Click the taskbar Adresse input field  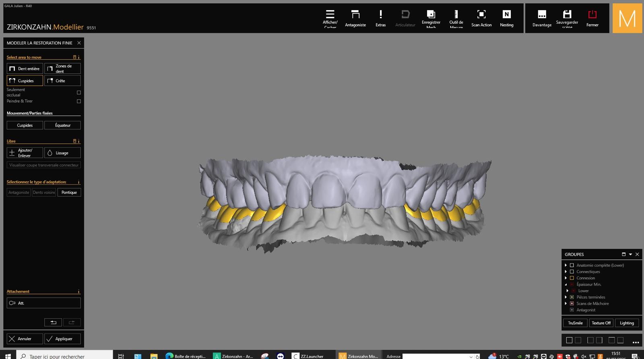[x=435, y=357]
